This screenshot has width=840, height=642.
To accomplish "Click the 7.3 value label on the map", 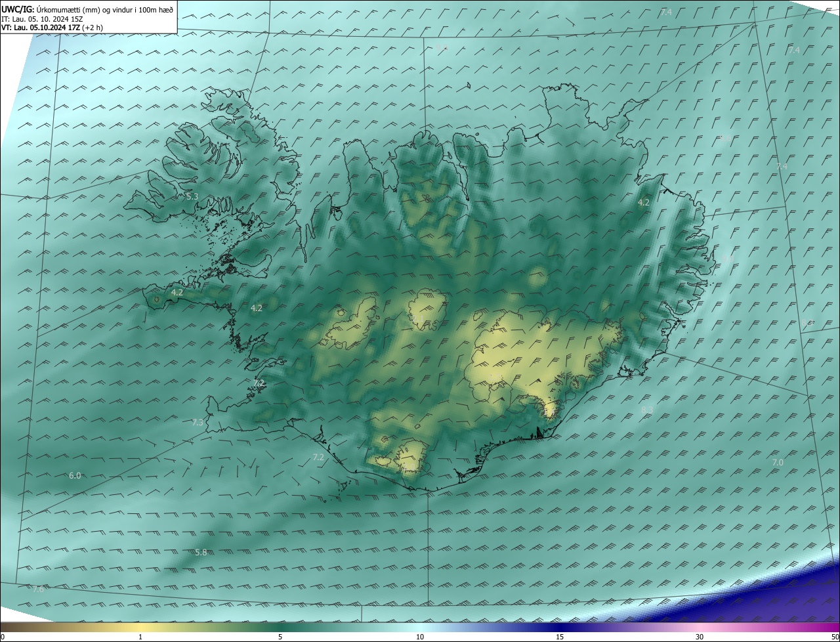I will point(198,422).
